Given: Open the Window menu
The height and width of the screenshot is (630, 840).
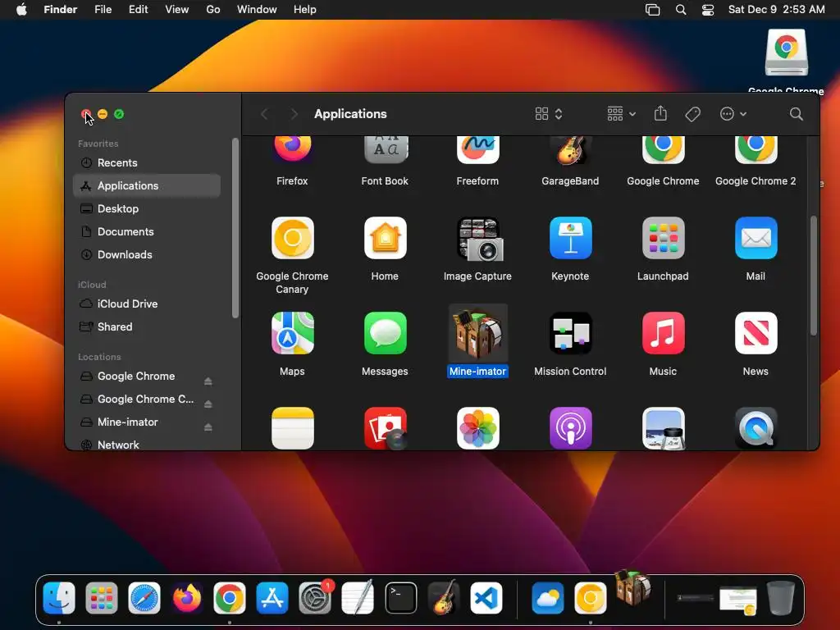Looking at the screenshot, I should pos(257,10).
